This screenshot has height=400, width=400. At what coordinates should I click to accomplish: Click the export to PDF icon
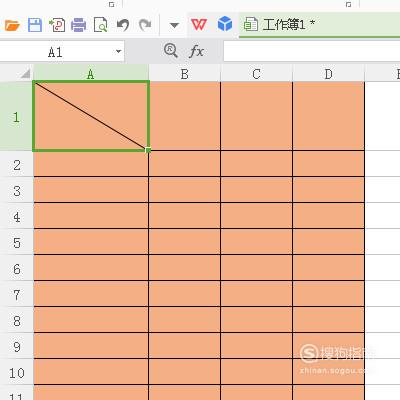click(57, 25)
